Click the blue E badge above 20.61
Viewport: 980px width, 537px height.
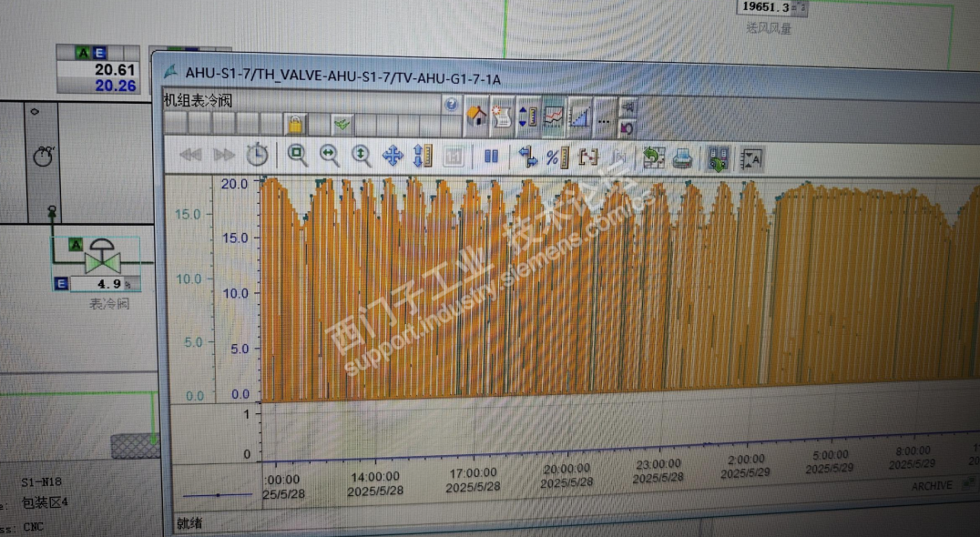click(x=98, y=53)
